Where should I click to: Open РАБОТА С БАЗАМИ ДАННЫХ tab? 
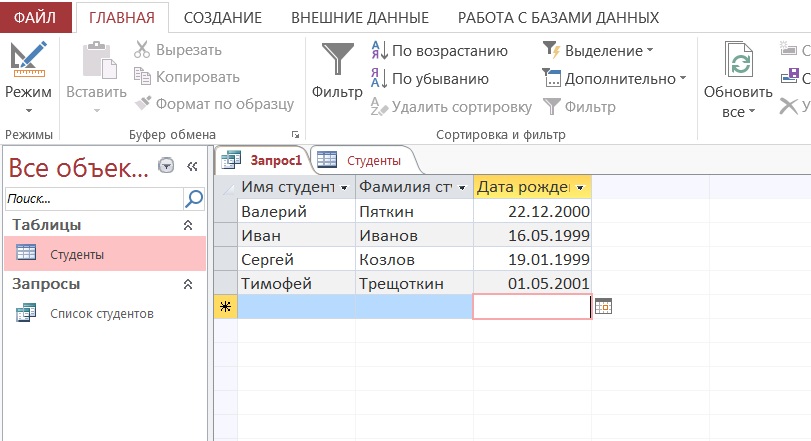(x=559, y=18)
